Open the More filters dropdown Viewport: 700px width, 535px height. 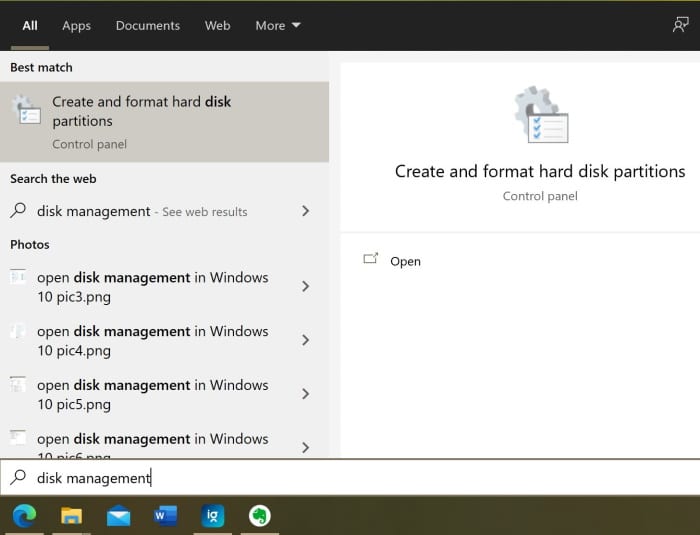278,25
